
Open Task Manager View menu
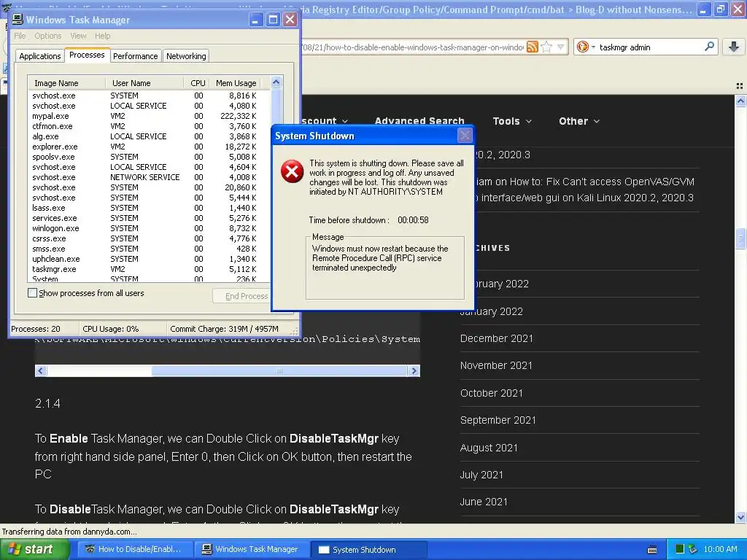pos(78,36)
